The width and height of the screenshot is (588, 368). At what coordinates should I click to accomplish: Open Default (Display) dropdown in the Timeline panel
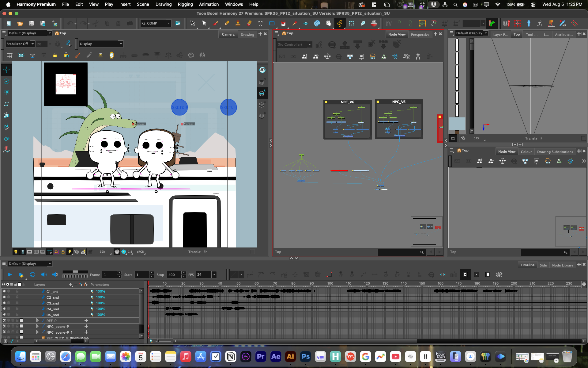[x=50, y=264]
